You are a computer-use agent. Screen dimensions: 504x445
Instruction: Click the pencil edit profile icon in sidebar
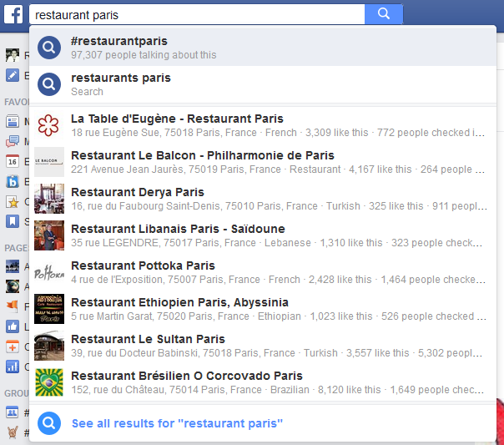coord(13,75)
